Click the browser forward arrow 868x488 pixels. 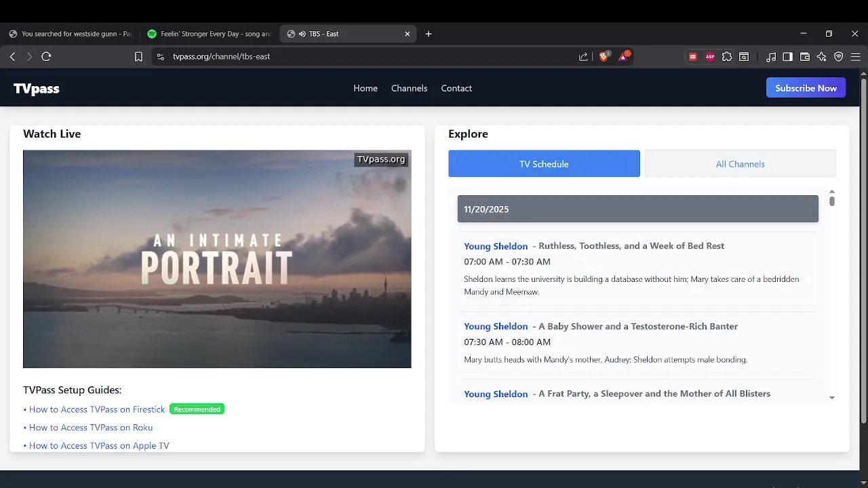point(29,57)
